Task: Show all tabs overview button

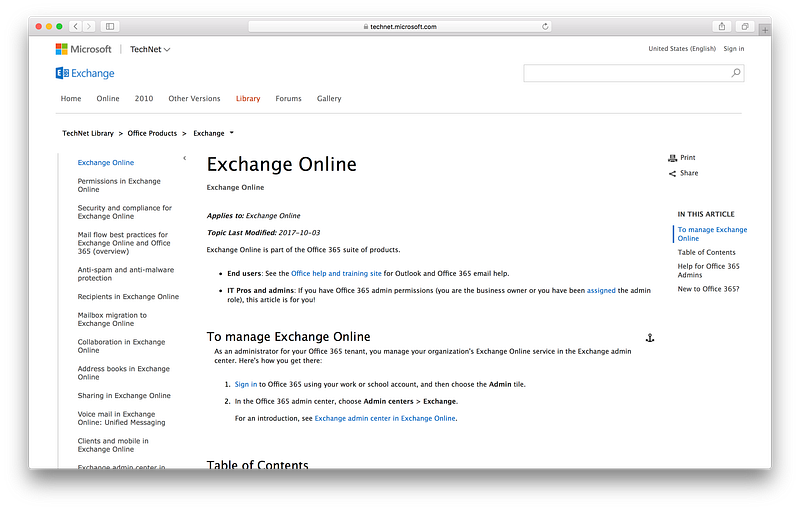Action: [x=745, y=27]
